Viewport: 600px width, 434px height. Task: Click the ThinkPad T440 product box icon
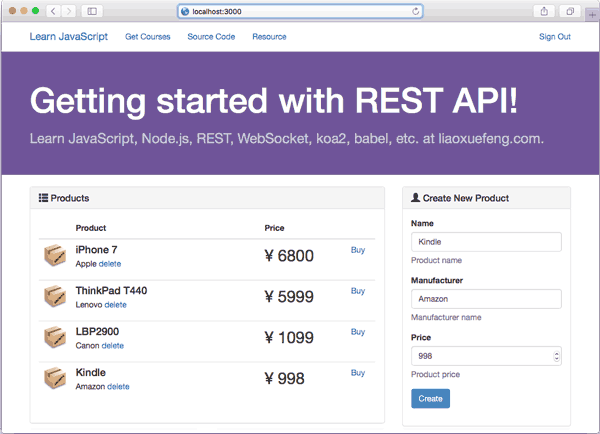pyautogui.click(x=54, y=297)
